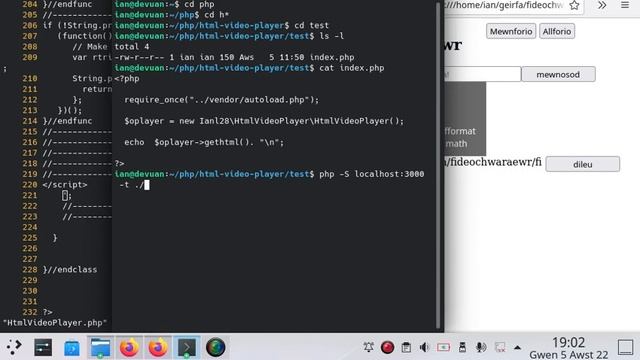Click line 232 '?>' in editor
The image size is (640, 360).
47,312
